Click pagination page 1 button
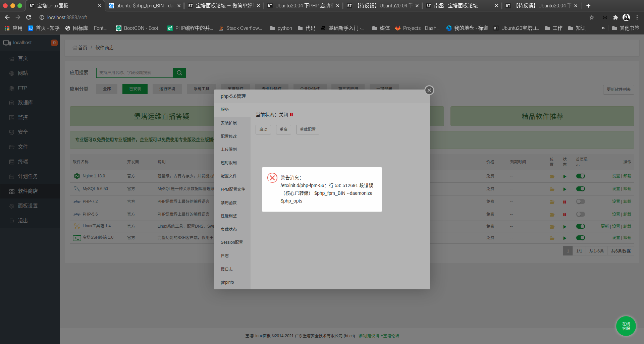The image size is (644, 344). pos(568,251)
